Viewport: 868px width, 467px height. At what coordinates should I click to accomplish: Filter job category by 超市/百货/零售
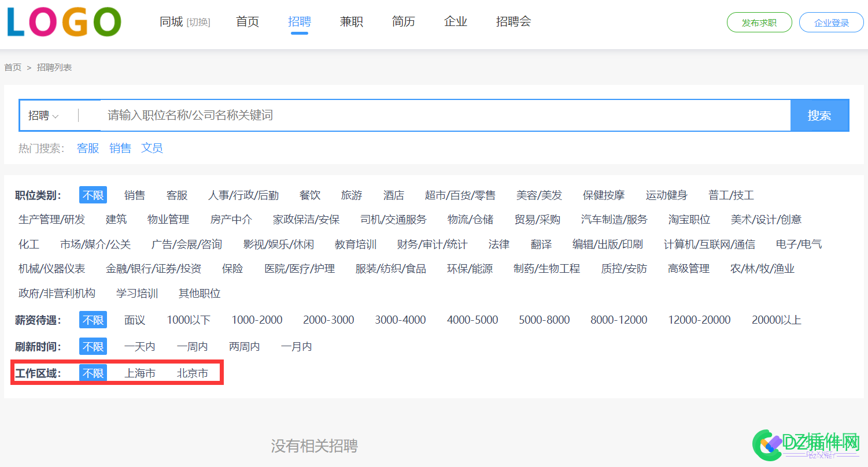coord(460,195)
